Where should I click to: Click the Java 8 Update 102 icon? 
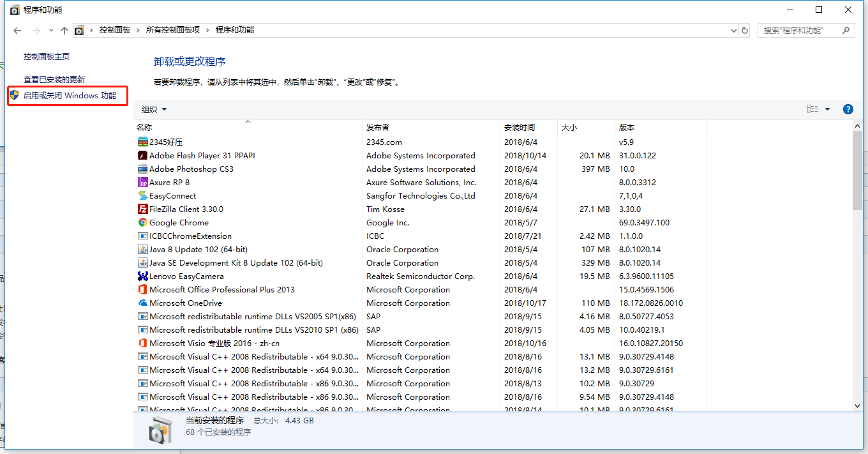142,249
